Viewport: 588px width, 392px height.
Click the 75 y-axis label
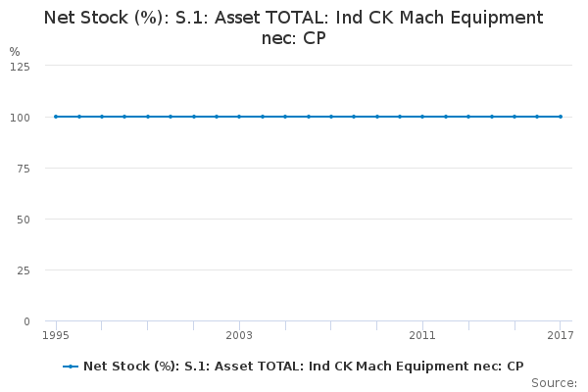(24, 168)
